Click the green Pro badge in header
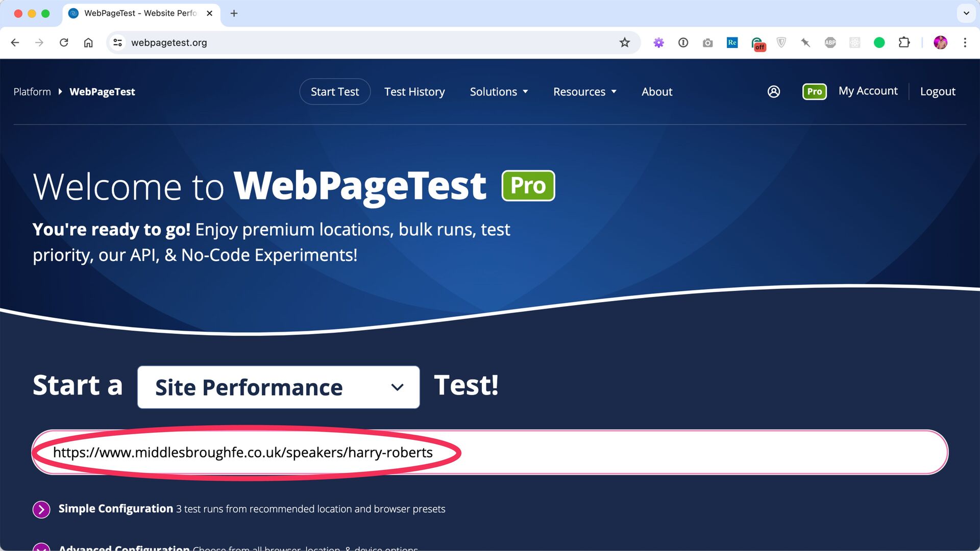The height and width of the screenshot is (551, 980). pos(815,92)
